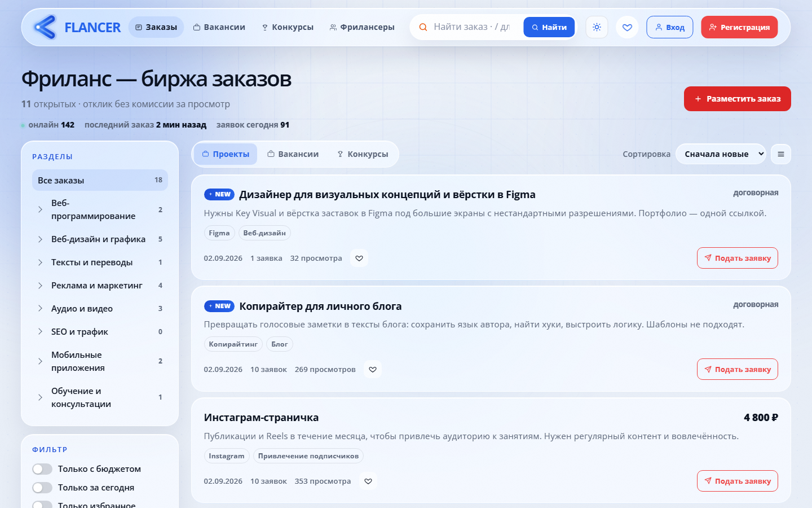Viewport: 812px width, 508px height.
Task: Click the search magnifier icon in search field
Action: tap(423, 27)
